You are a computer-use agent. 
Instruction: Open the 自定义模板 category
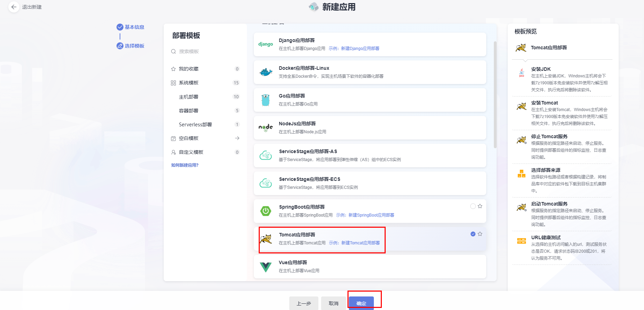tap(205, 152)
